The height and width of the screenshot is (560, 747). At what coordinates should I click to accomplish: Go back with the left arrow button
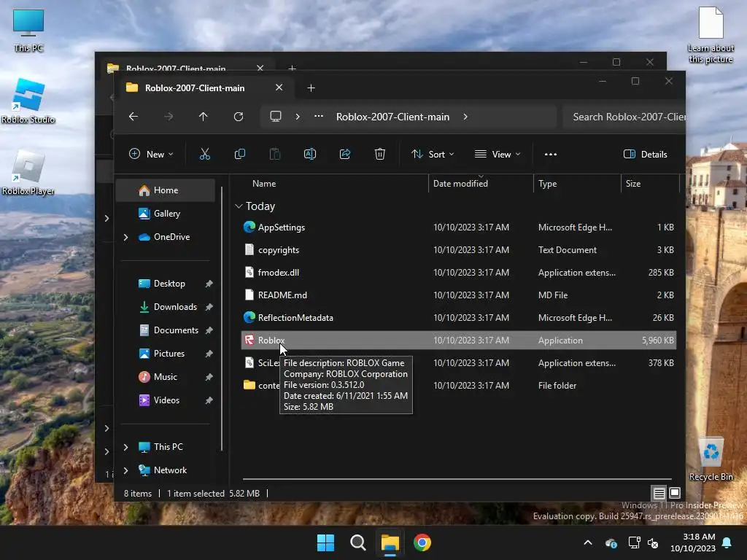(133, 117)
